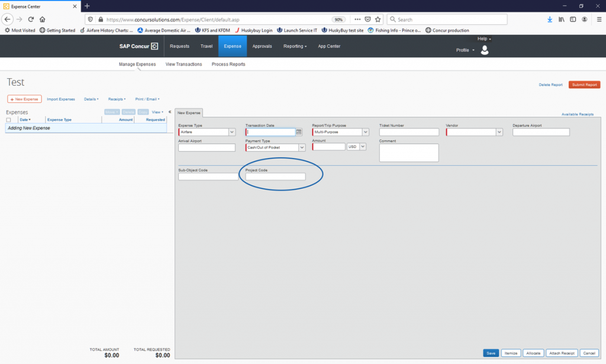Click the Available Receipts link

[577, 114]
